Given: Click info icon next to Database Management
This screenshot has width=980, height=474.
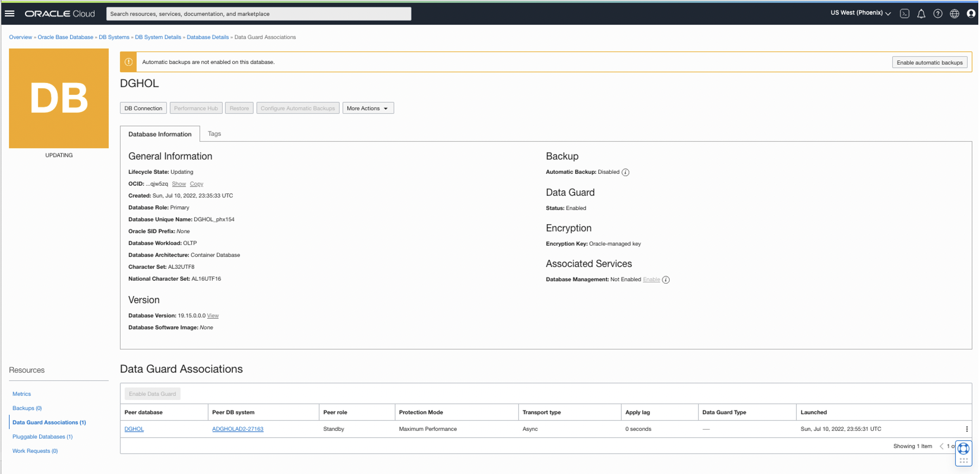Looking at the screenshot, I should point(666,280).
